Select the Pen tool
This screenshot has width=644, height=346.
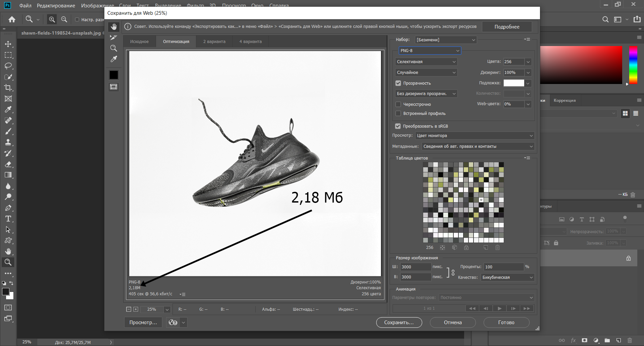[8, 208]
